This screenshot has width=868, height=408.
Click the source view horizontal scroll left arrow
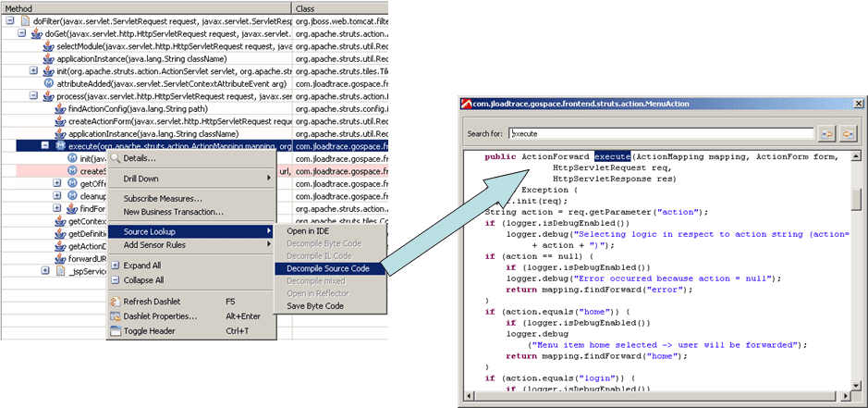tap(470, 396)
